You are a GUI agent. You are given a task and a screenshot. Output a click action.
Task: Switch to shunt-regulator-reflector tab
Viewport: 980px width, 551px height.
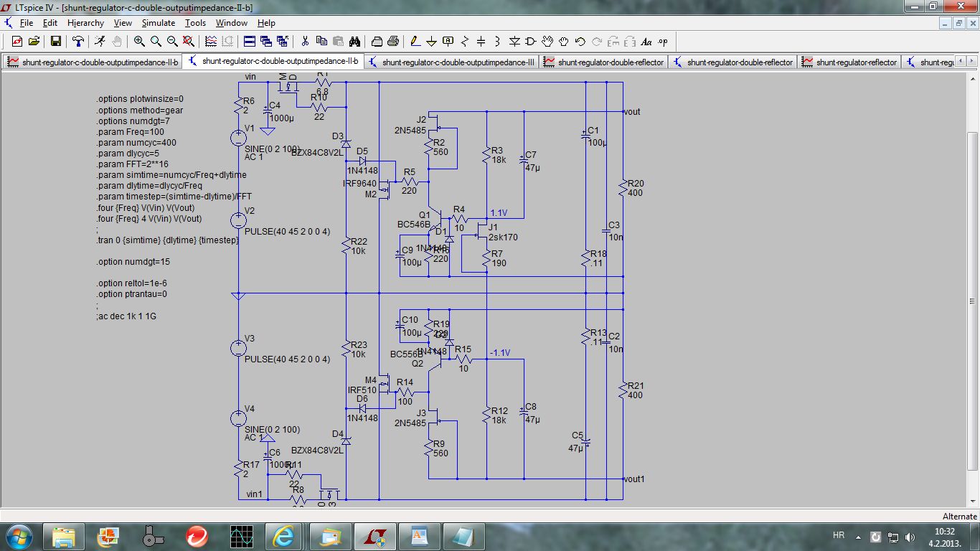pyautogui.click(x=849, y=62)
